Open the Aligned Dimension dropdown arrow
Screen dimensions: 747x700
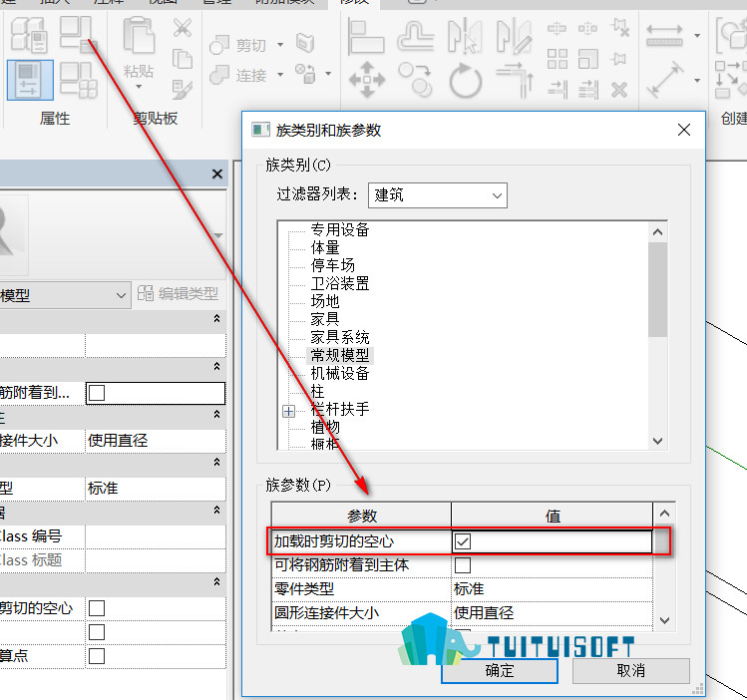(697, 36)
